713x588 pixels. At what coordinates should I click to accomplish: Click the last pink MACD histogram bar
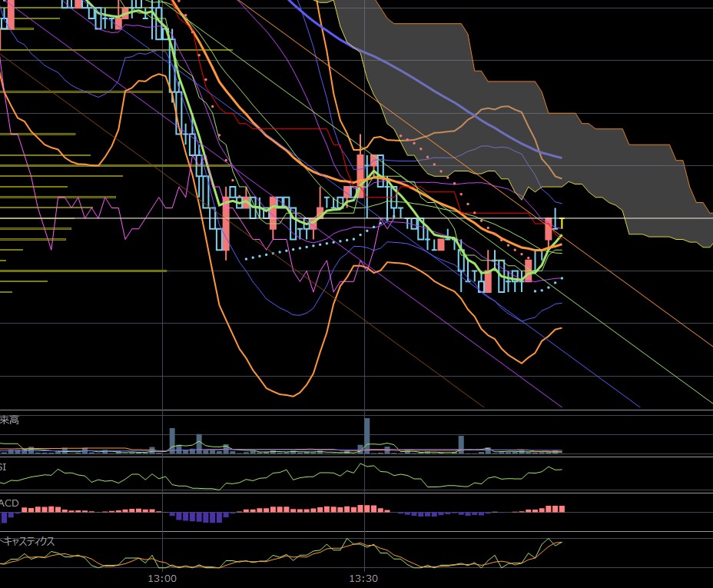pyautogui.click(x=561, y=509)
